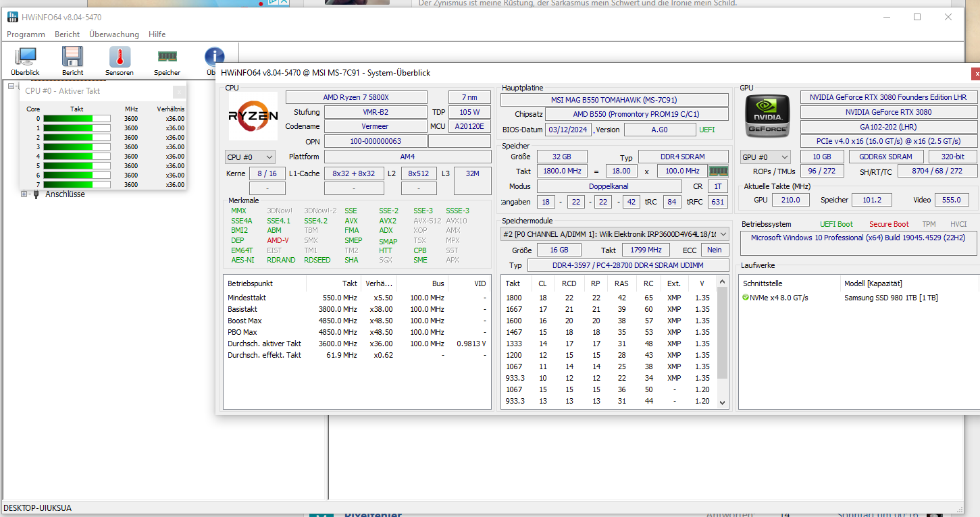Open the Hilfe menu
The height and width of the screenshot is (517, 980).
[157, 34]
